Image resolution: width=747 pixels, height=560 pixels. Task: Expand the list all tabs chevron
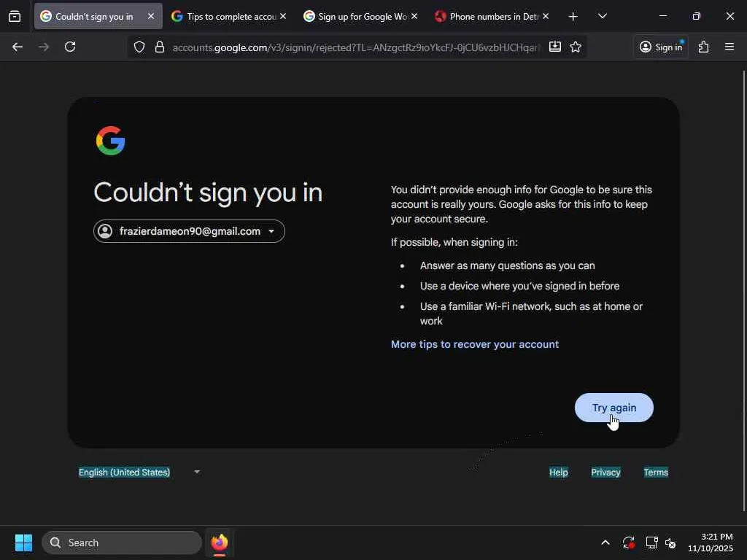(x=603, y=17)
